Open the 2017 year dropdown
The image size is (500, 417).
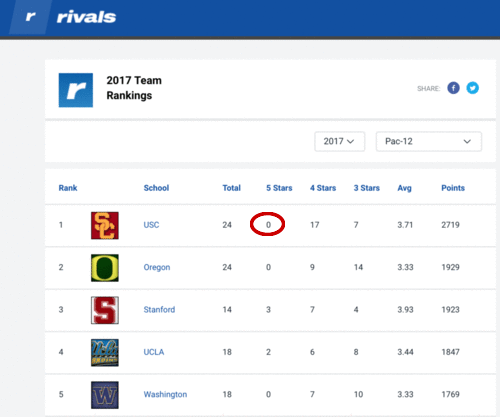pos(339,141)
